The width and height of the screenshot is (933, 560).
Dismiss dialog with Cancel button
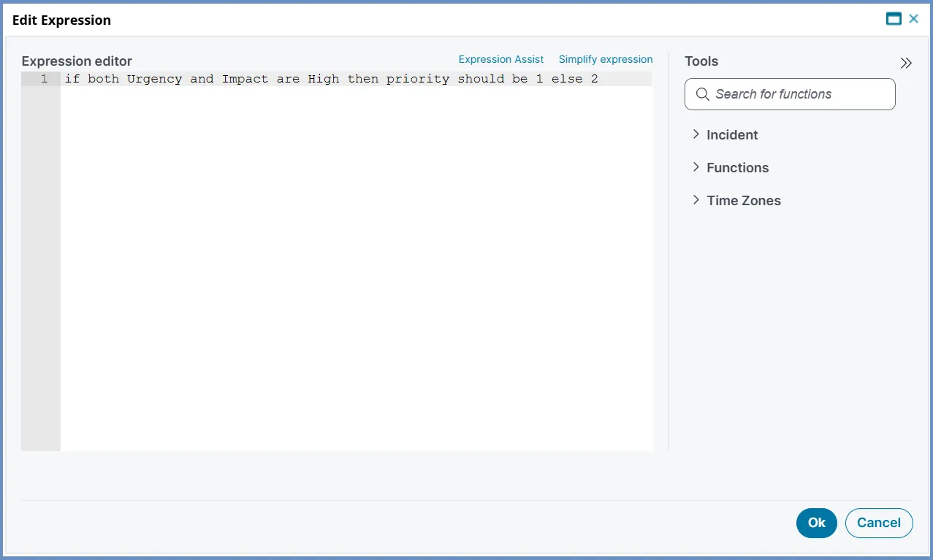pos(879,523)
